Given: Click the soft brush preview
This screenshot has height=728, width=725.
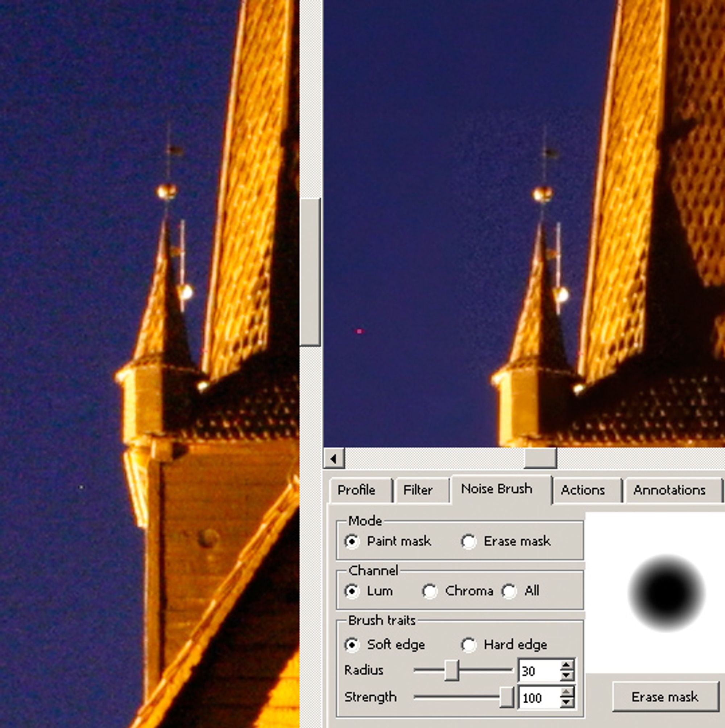Looking at the screenshot, I should click(x=666, y=593).
